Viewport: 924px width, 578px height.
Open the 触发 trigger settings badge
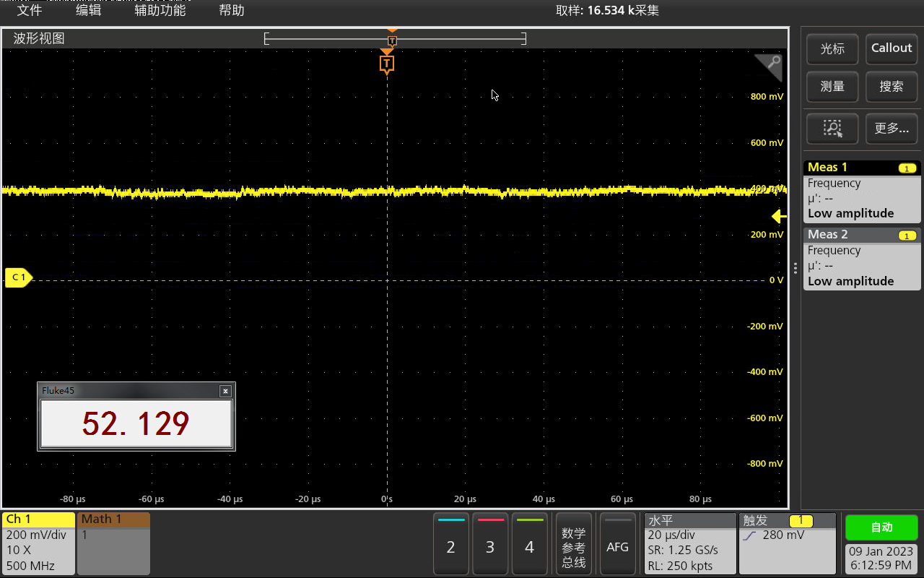[787, 544]
